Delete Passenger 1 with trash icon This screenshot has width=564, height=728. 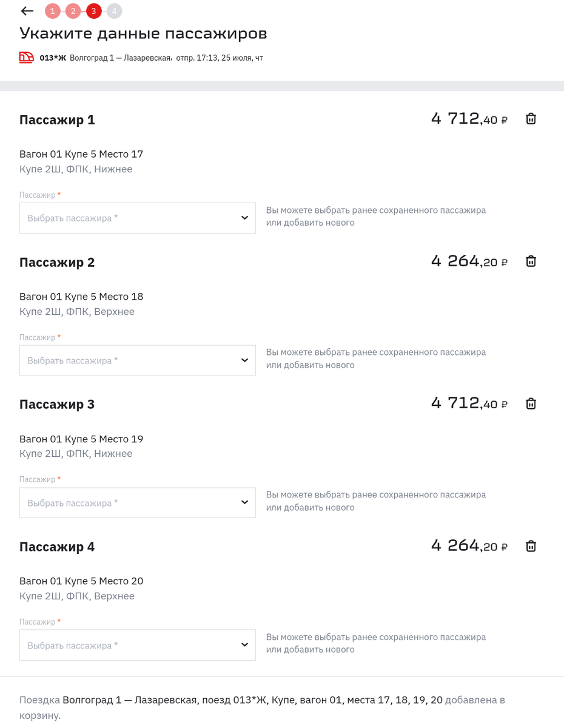pyautogui.click(x=531, y=119)
